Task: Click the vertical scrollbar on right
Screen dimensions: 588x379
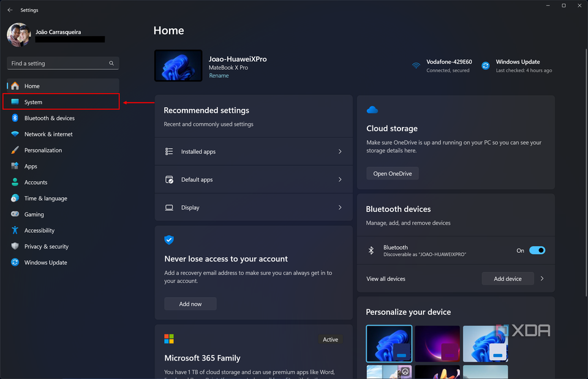Action: [586, 173]
